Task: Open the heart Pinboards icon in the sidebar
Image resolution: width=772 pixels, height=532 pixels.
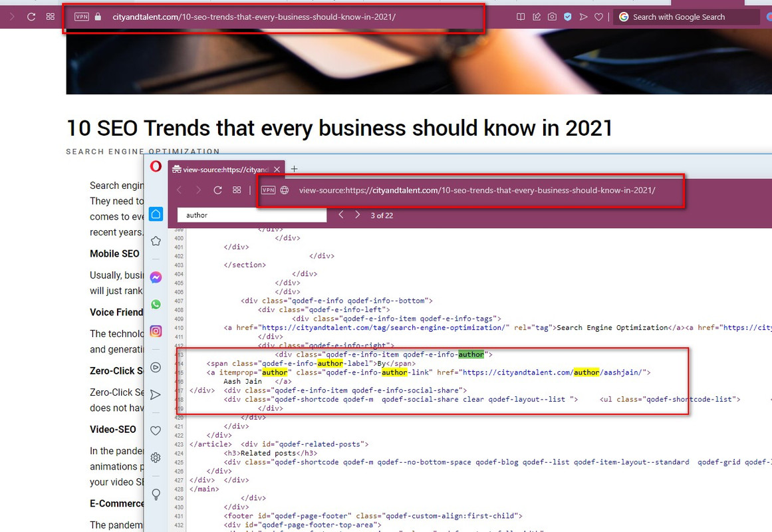Action: [x=156, y=430]
